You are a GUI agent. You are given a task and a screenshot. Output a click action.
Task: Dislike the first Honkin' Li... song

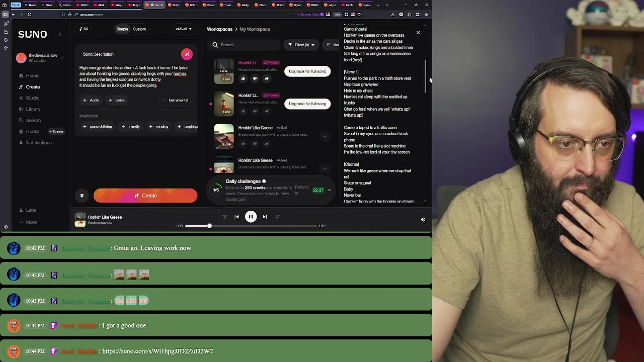pyautogui.click(x=255, y=78)
